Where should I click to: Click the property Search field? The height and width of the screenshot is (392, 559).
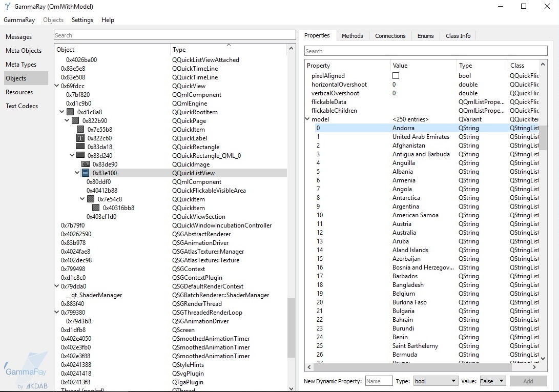point(425,51)
